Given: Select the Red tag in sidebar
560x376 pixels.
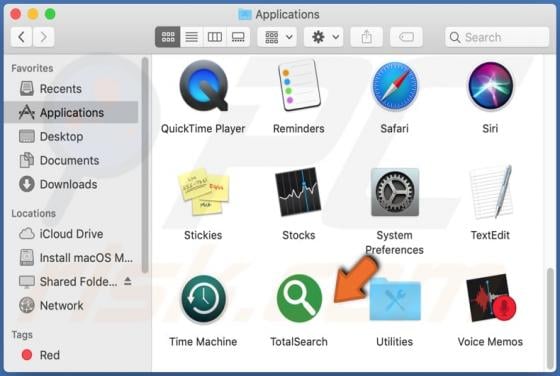Looking at the screenshot, I should 71,355.
